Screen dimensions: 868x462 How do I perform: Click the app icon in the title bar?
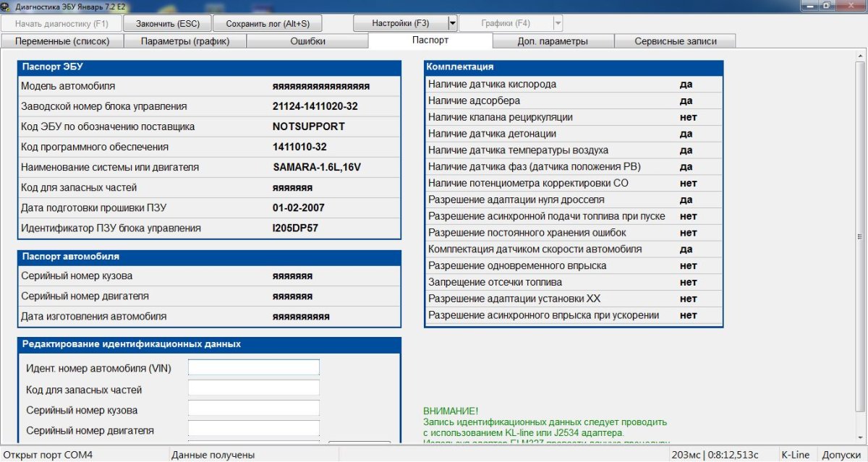[7, 6]
